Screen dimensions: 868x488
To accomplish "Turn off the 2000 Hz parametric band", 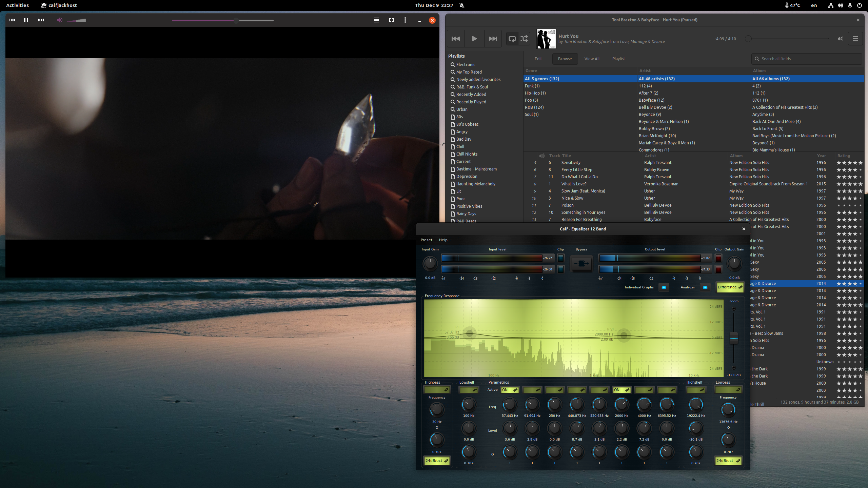I will (622, 390).
